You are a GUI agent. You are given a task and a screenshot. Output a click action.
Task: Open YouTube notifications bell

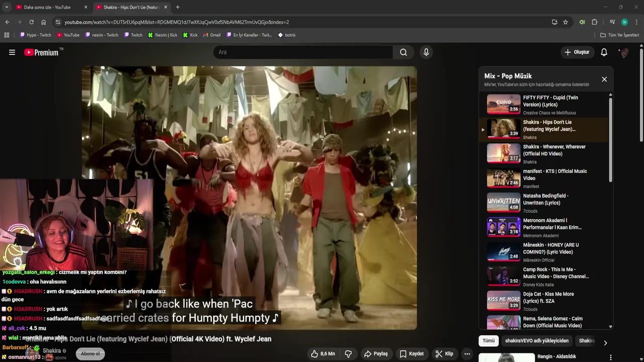click(604, 52)
